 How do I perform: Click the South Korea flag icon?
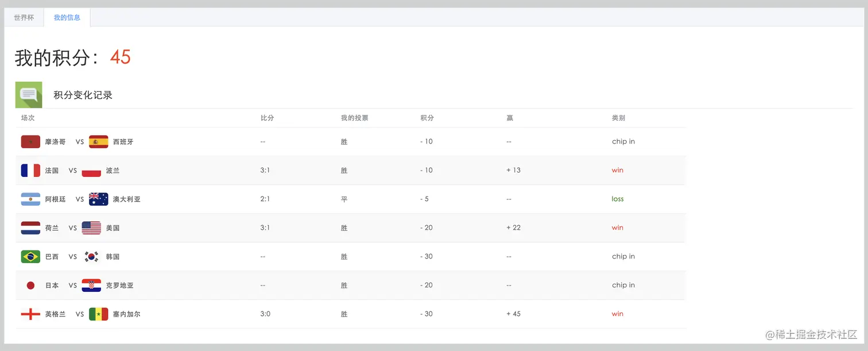point(92,256)
